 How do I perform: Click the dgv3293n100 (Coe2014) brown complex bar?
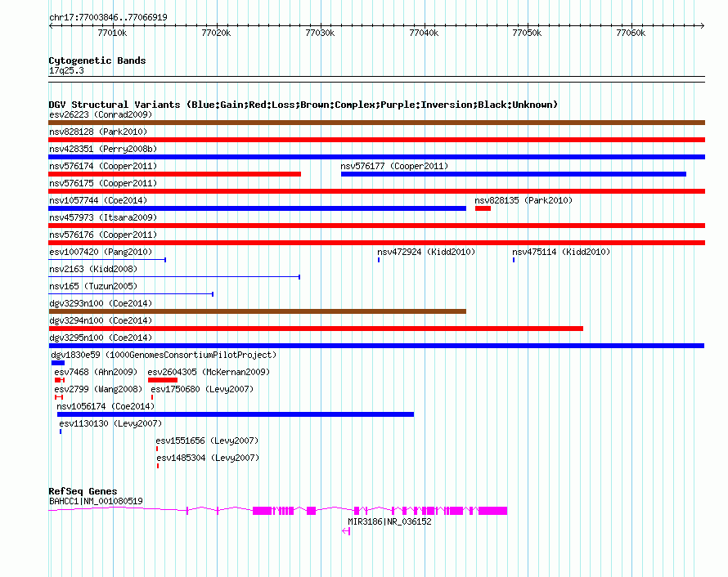[257, 311]
